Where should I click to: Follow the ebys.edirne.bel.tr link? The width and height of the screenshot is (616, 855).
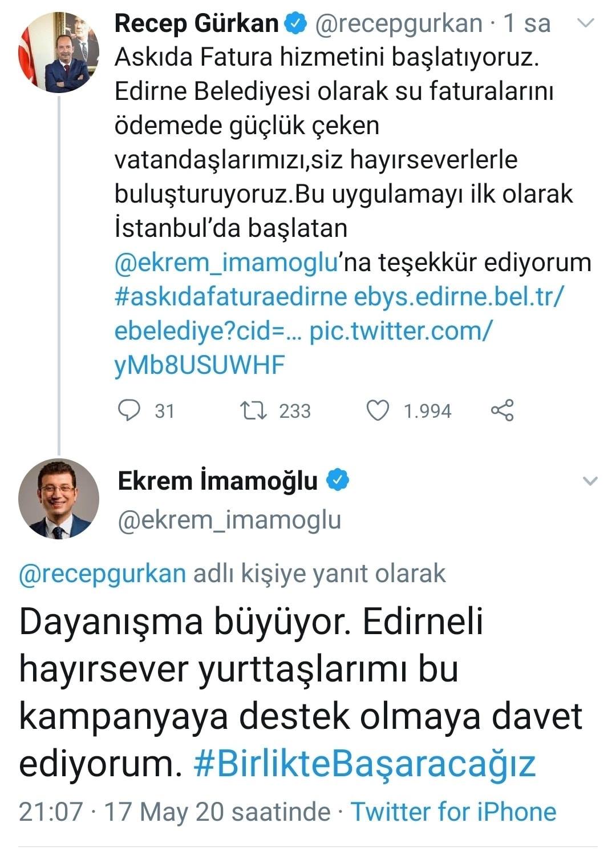pos(459,297)
